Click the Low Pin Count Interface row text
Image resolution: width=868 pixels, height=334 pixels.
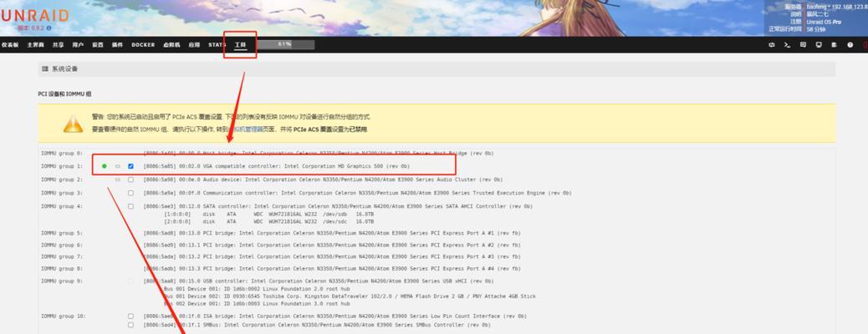pyautogui.click(x=335, y=316)
